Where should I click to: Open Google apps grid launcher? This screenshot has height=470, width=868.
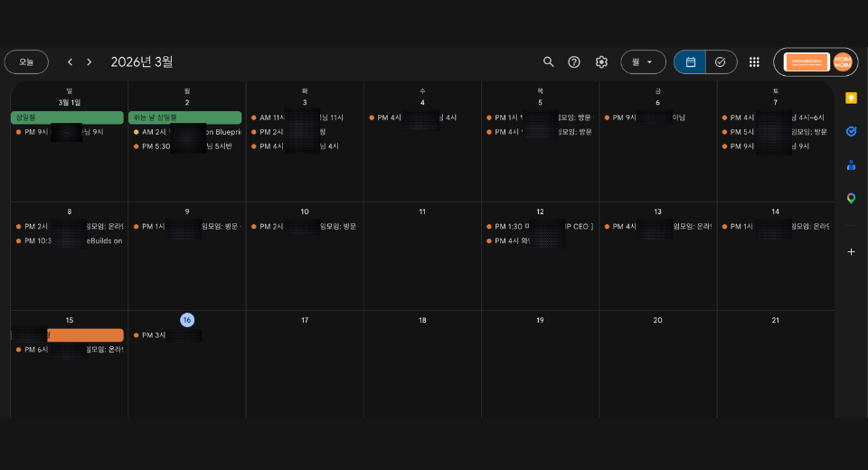(754, 61)
